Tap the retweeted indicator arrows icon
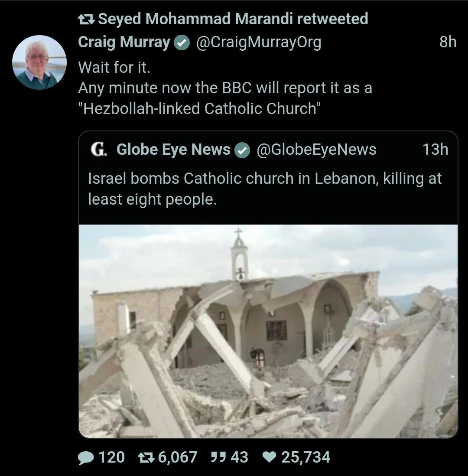 86,19
